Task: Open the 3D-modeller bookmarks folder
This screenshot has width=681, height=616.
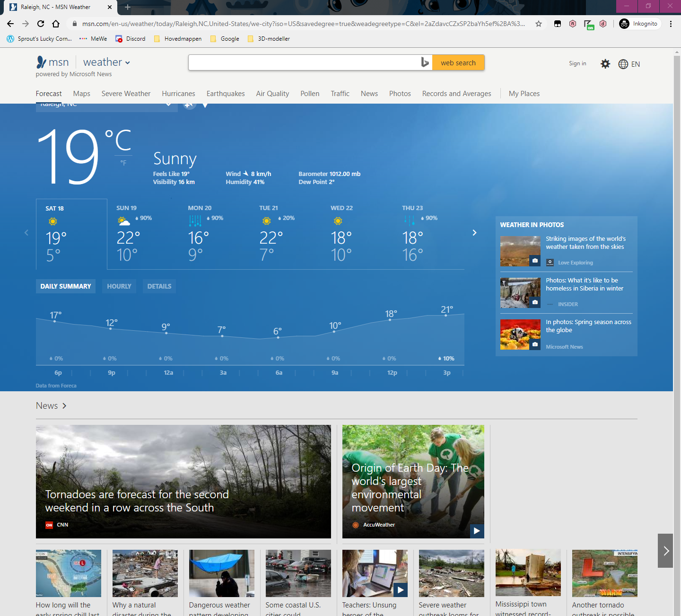Action: coord(269,39)
